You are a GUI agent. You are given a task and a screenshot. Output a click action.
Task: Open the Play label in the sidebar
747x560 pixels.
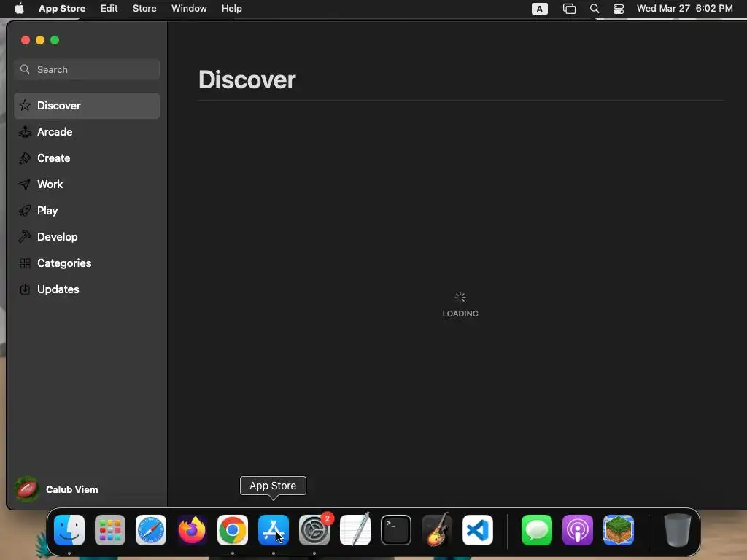tap(47, 211)
